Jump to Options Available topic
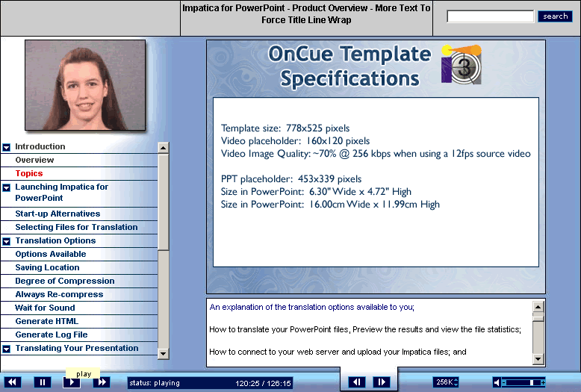 (x=50, y=254)
